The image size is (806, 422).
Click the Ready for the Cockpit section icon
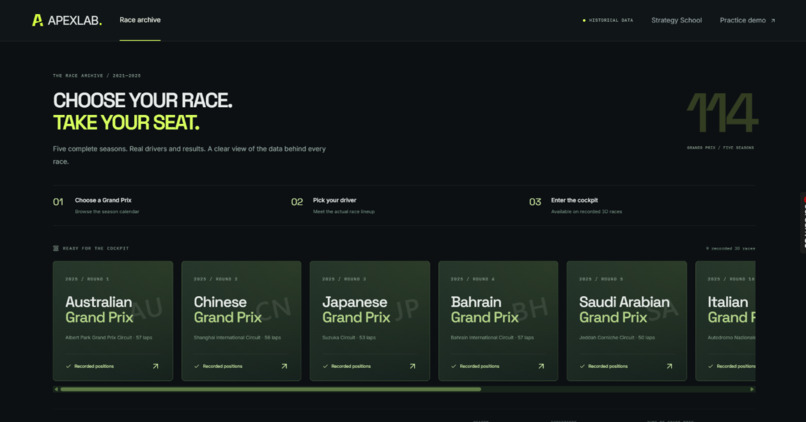coord(56,248)
